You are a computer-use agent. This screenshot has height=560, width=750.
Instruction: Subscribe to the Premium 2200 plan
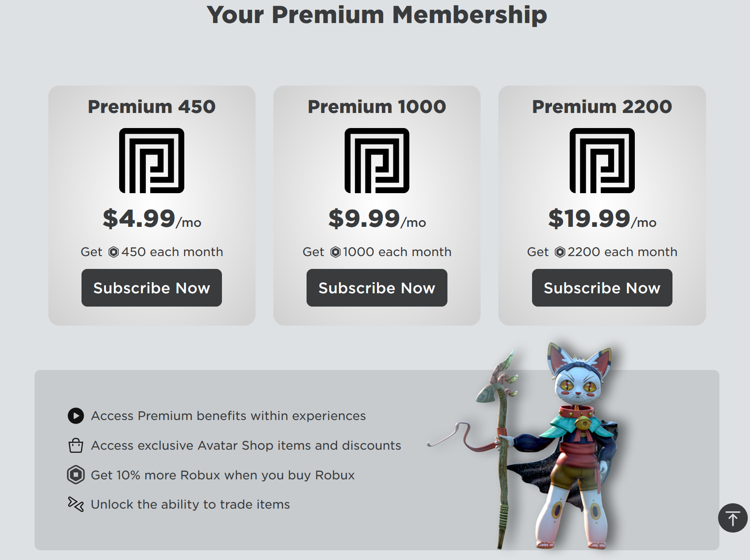click(602, 288)
